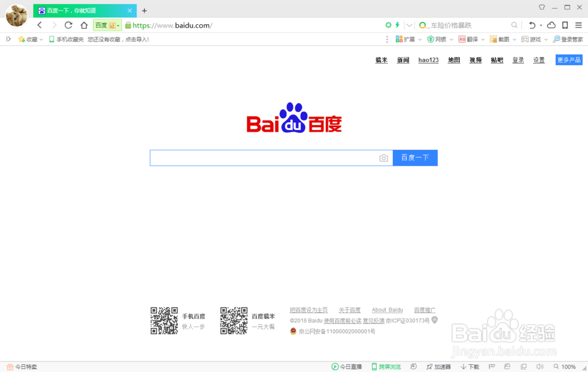Open 手机收藏夹 mobile bookmarks
The image size is (588, 372).
coord(66,39)
